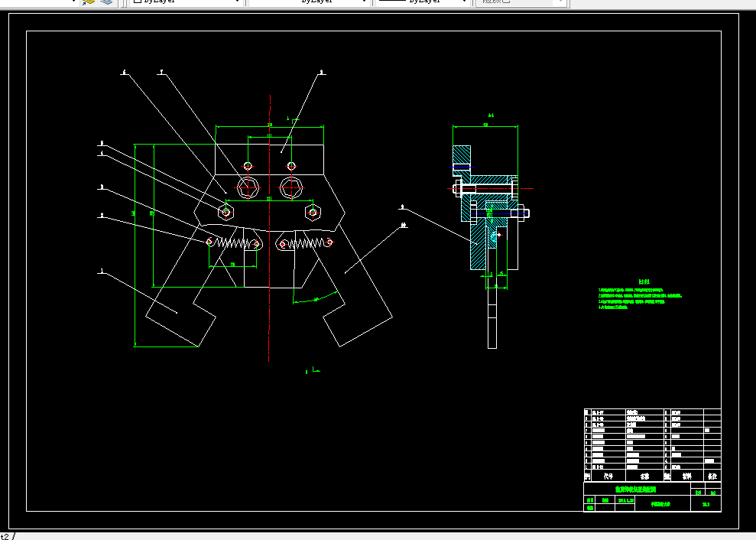
Task: Expand the grayed-out plot style dropdown
Action: (x=521, y=2)
